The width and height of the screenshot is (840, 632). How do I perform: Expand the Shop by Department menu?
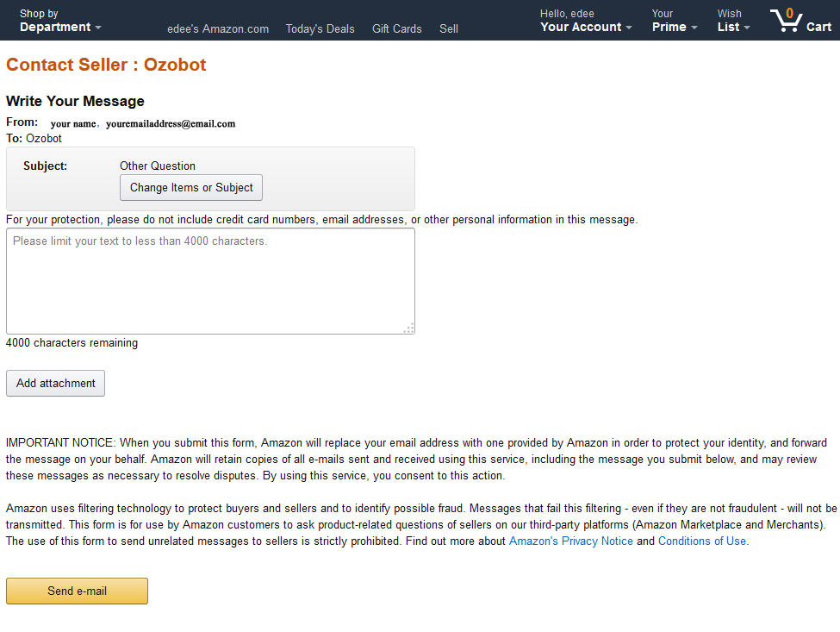60,21
